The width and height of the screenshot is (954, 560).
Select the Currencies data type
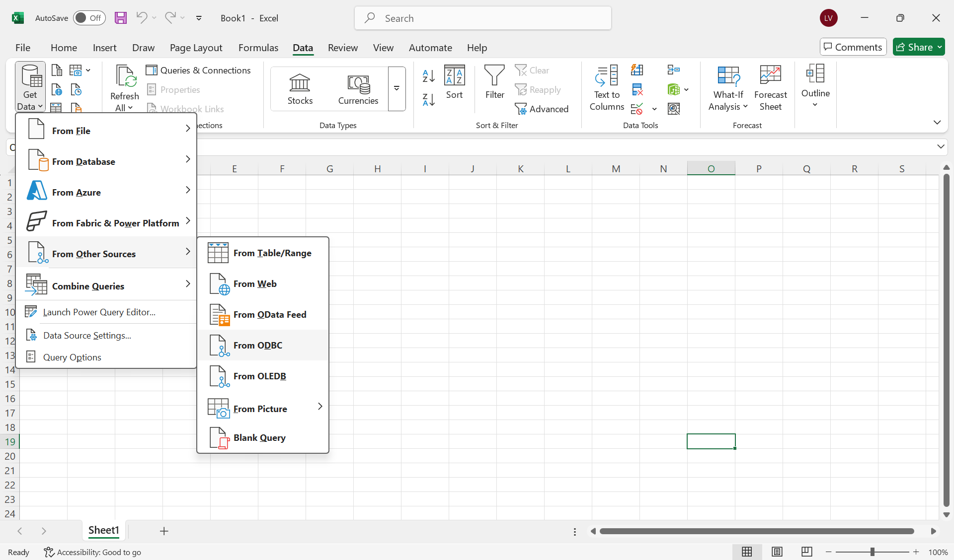pos(358,88)
